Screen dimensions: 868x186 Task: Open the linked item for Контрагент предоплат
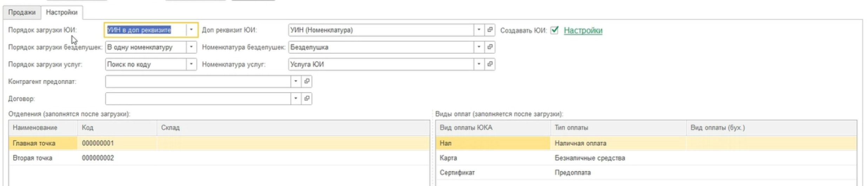[x=307, y=82]
